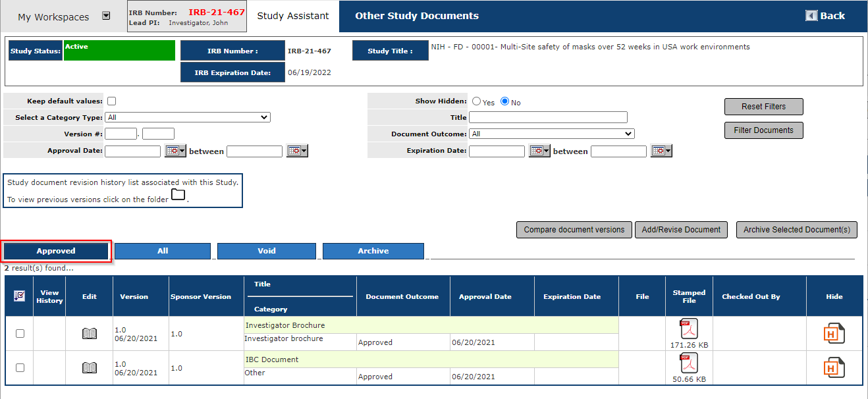Click the select-all checkmark icon in table header
Viewport: 868px width, 399px height.
(19, 296)
